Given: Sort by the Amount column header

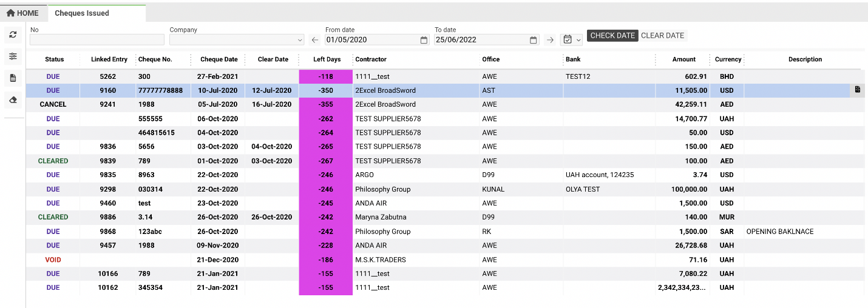Looking at the screenshot, I should point(684,59).
